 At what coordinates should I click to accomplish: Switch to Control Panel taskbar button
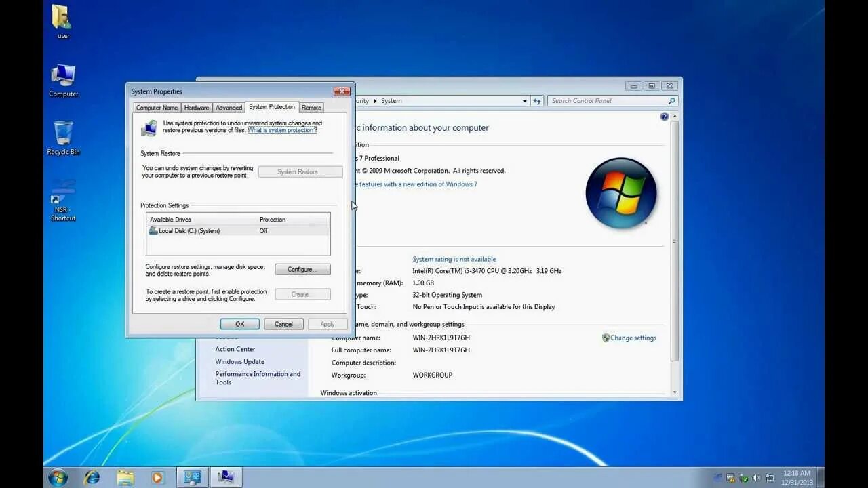coord(193,477)
